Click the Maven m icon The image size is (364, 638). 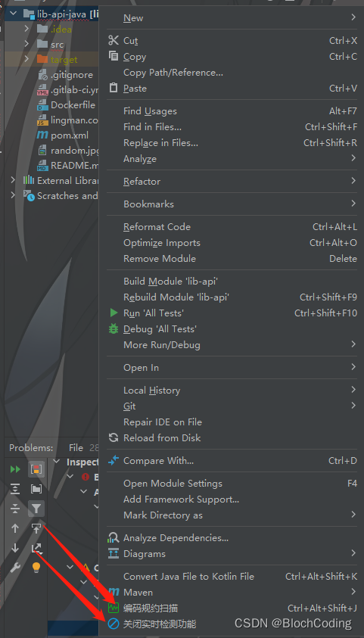[114, 592]
